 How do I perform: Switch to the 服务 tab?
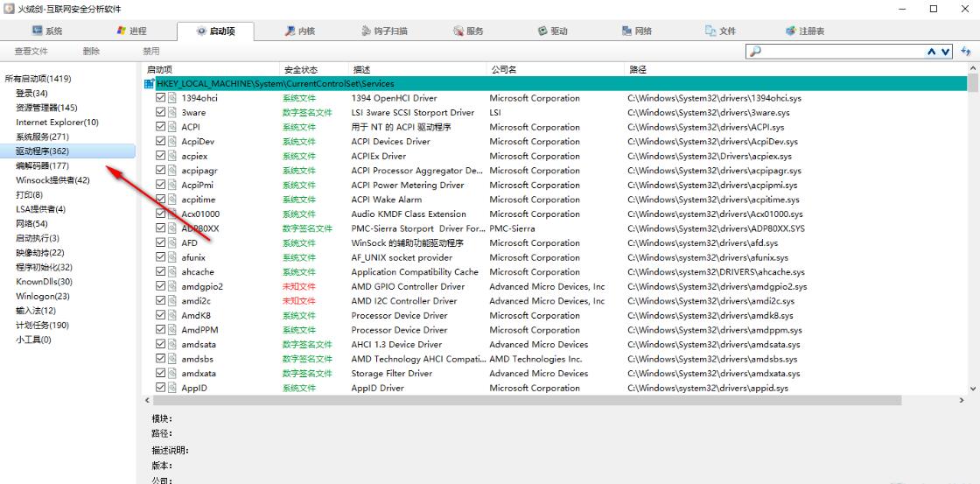point(468,31)
